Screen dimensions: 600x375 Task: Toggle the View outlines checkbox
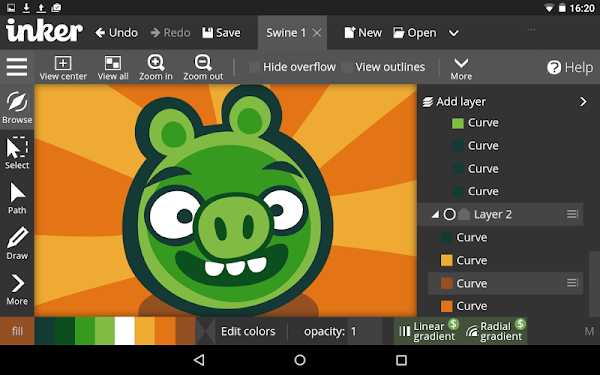point(347,67)
